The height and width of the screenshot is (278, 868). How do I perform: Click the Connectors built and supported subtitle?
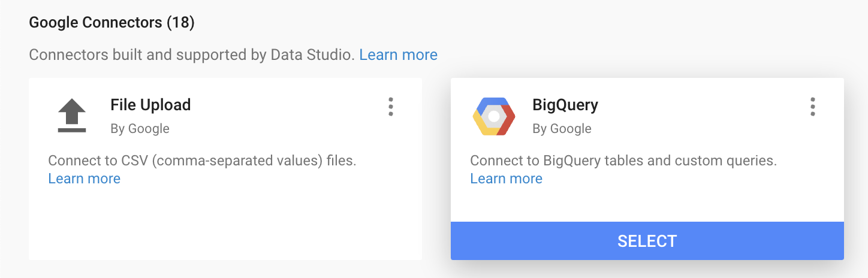click(193, 55)
